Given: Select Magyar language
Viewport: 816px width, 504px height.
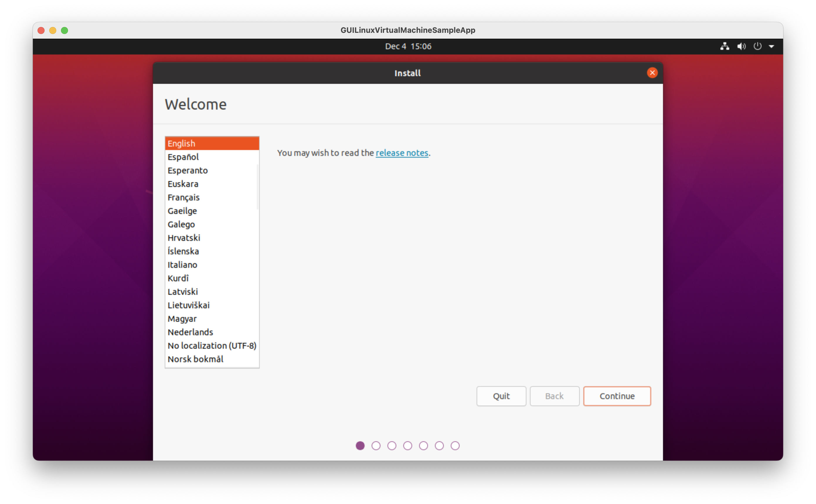Looking at the screenshot, I should coord(212,319).
